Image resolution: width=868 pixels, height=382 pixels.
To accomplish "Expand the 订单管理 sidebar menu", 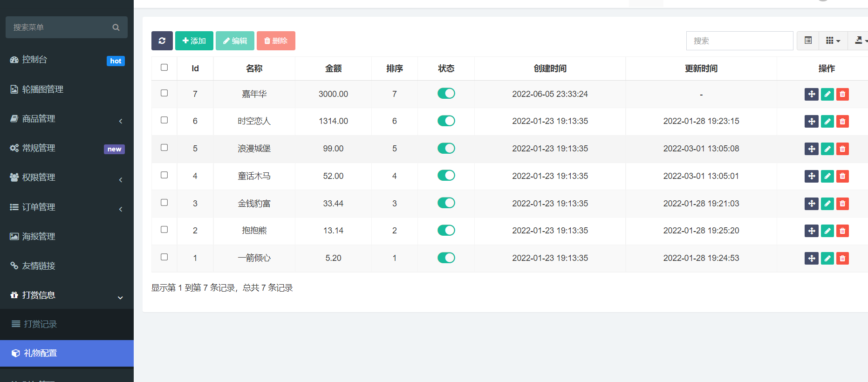I will pyautogui.click(x=67, y=207).
